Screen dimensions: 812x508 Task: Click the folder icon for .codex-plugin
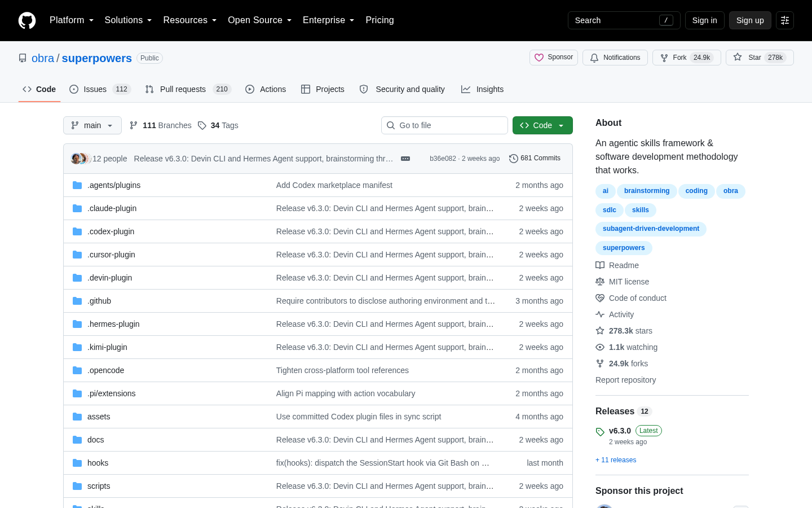pos(77,231)
